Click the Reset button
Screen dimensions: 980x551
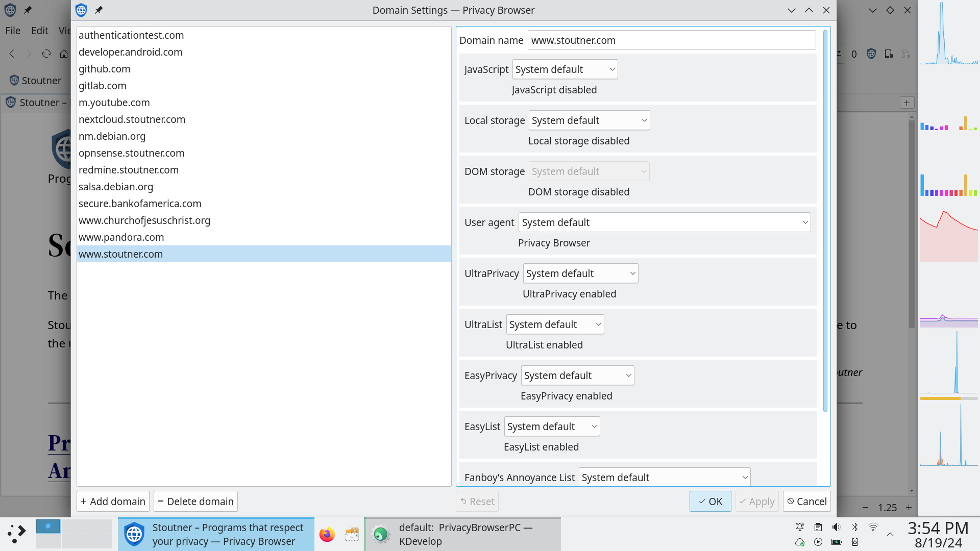click(x=477, y=502)
